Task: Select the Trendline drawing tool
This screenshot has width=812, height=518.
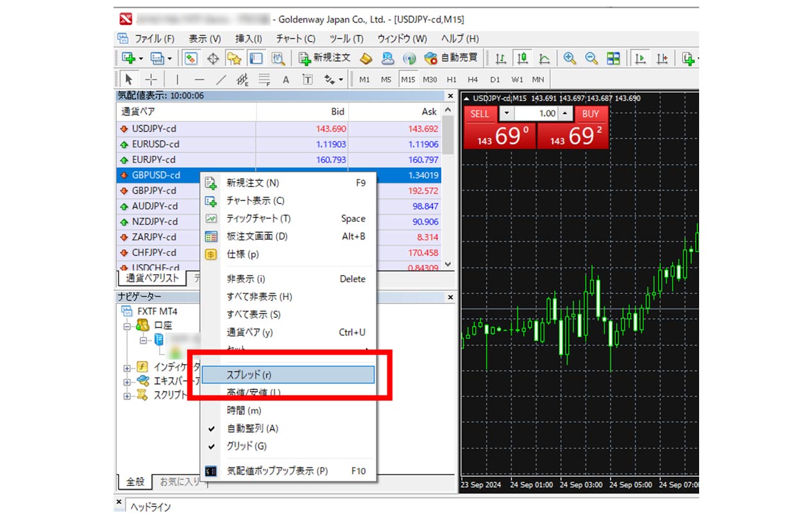Action: [x=221, y=79]
